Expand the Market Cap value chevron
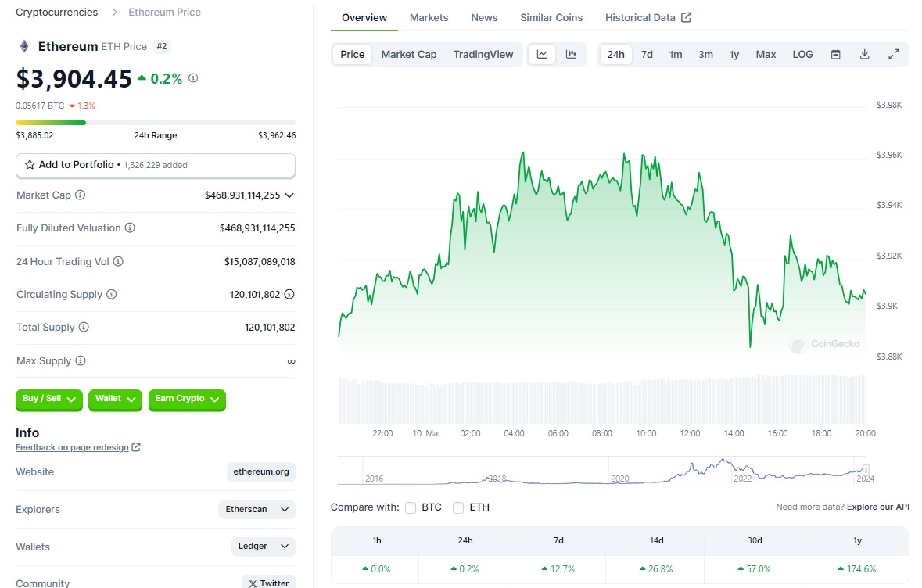 289,195
